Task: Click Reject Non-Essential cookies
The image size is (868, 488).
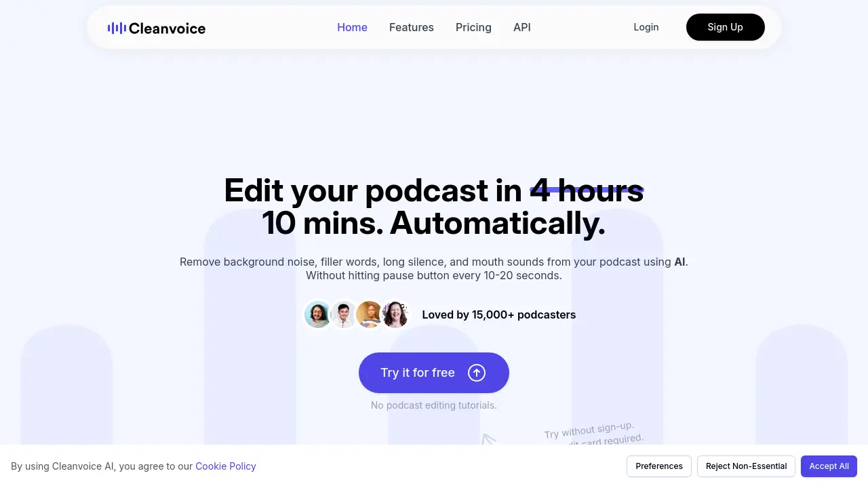Action: pyautogui.click(x=746, y=466)
